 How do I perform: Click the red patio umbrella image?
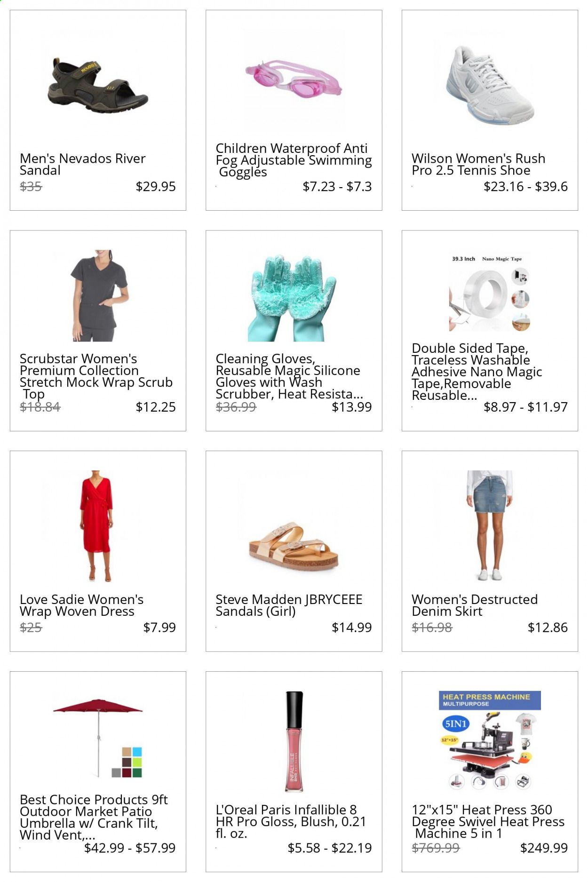coord(98,739)
